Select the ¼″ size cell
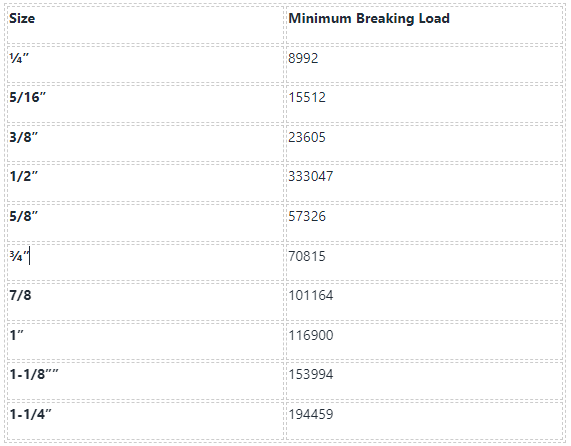 [x=145, y=64]
